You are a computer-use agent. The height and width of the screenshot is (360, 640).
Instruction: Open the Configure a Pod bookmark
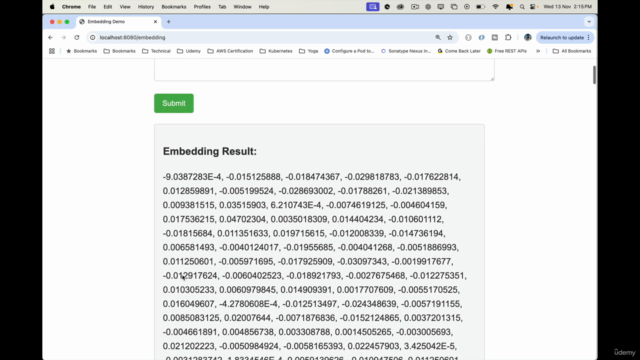pyautogui.click(x=349, y=51)
